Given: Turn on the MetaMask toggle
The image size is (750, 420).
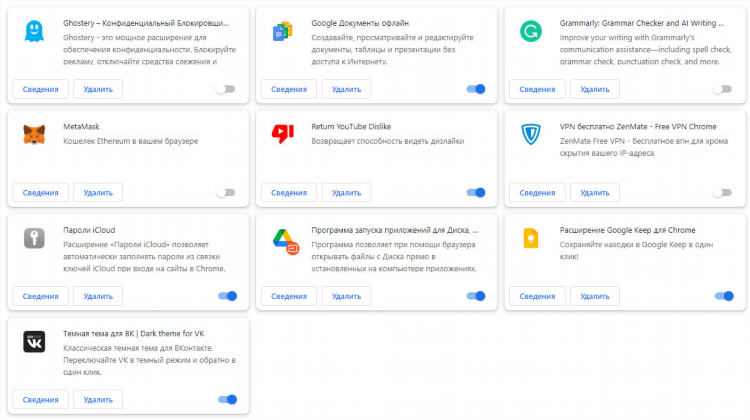Looking at the screenshot, I should (225, 192).
